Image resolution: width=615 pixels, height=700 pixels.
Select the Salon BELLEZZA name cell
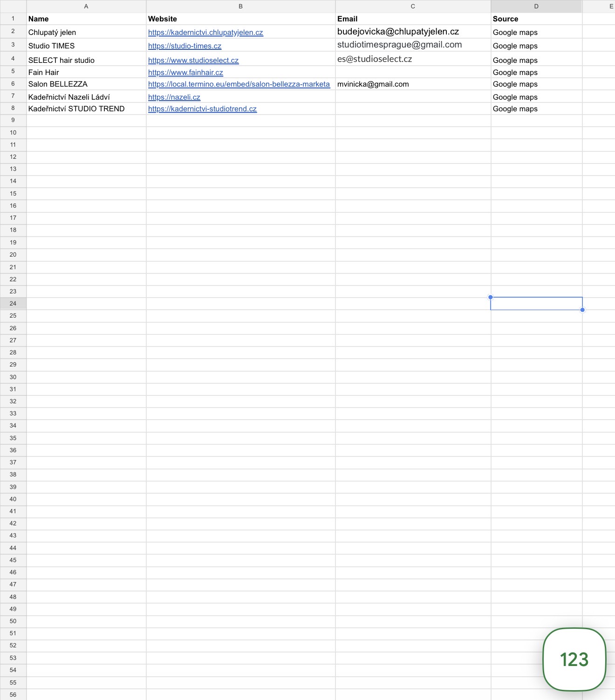click(x=86, y=84)
